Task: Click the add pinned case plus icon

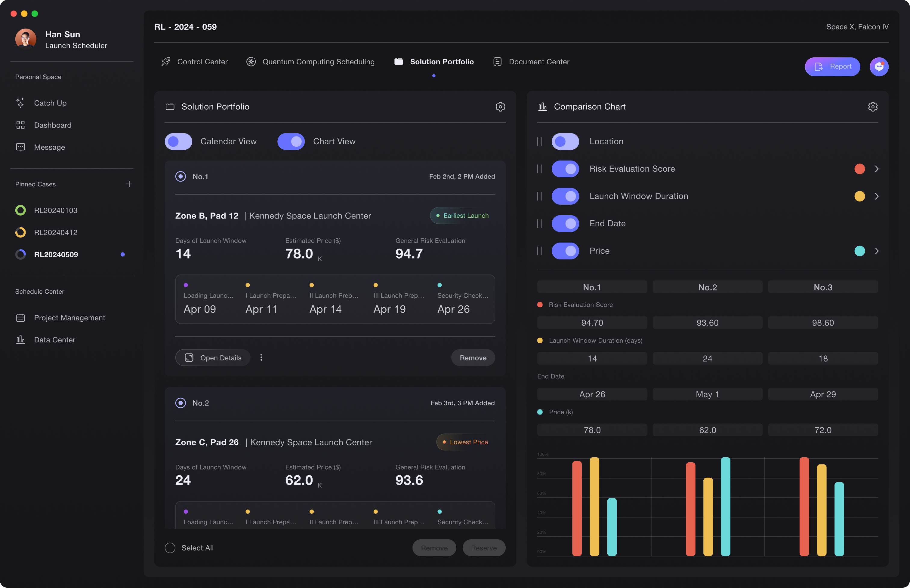Action: tap(129, 184)
